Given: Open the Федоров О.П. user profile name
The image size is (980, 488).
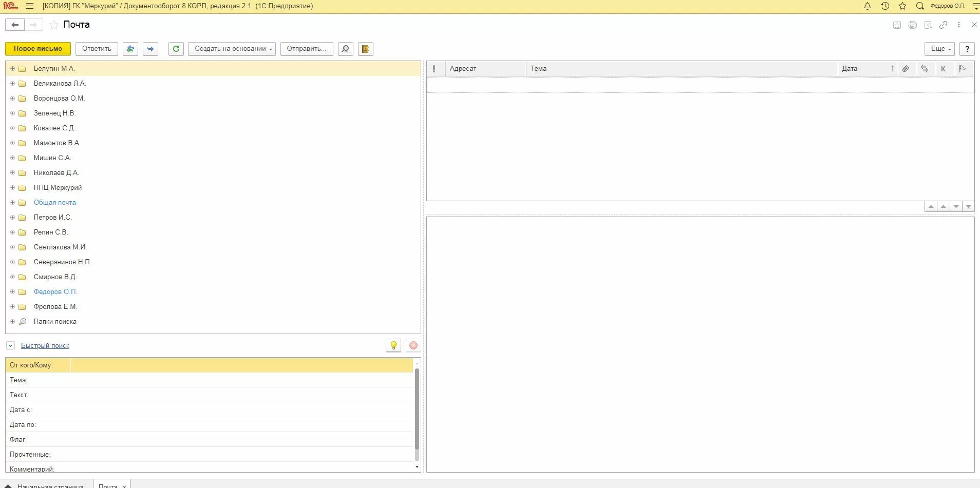Looking at the screenshot, I should [x=948, y=6].
